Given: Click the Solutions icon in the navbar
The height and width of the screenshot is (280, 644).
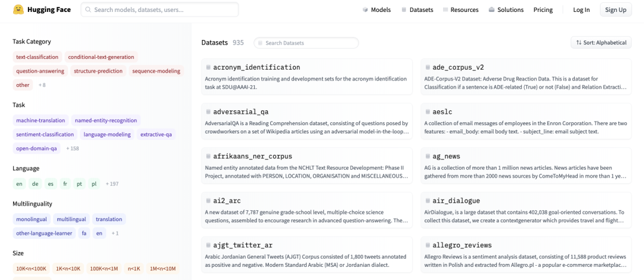Looking at the screenshot, I should [x=491, y=10].
